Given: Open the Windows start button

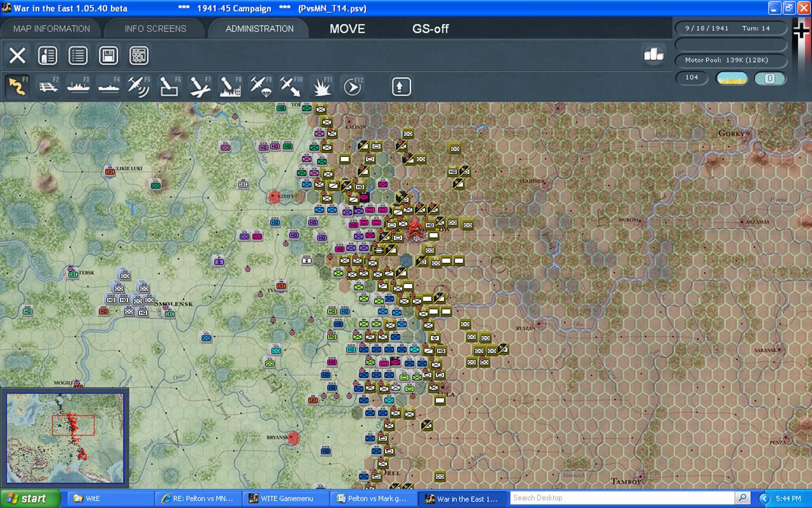Looking at the screenshot, I should [30, 498].
